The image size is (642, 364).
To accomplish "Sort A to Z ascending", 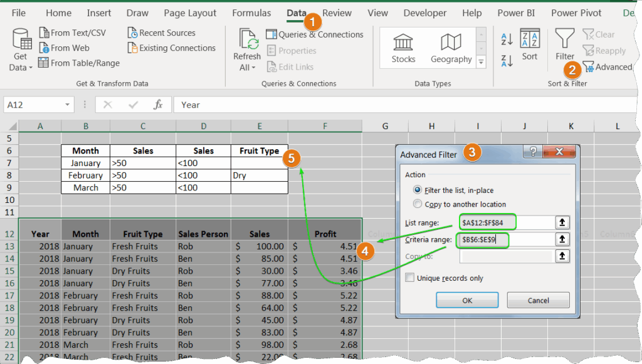I will tap(507, 39).
